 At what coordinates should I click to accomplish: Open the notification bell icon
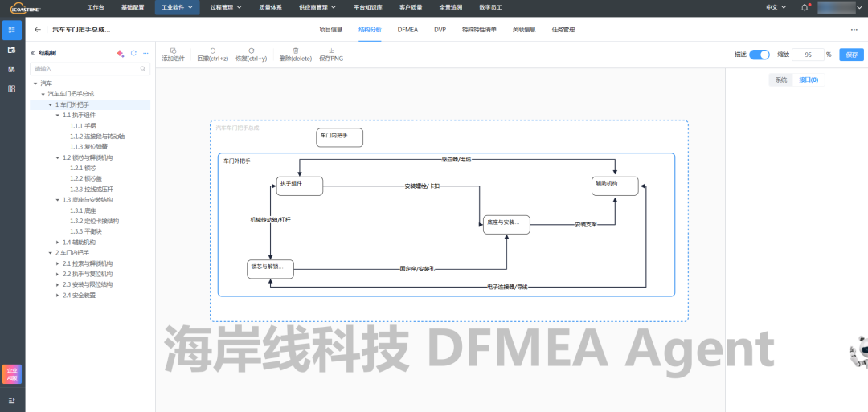click(x=805, y=8)
